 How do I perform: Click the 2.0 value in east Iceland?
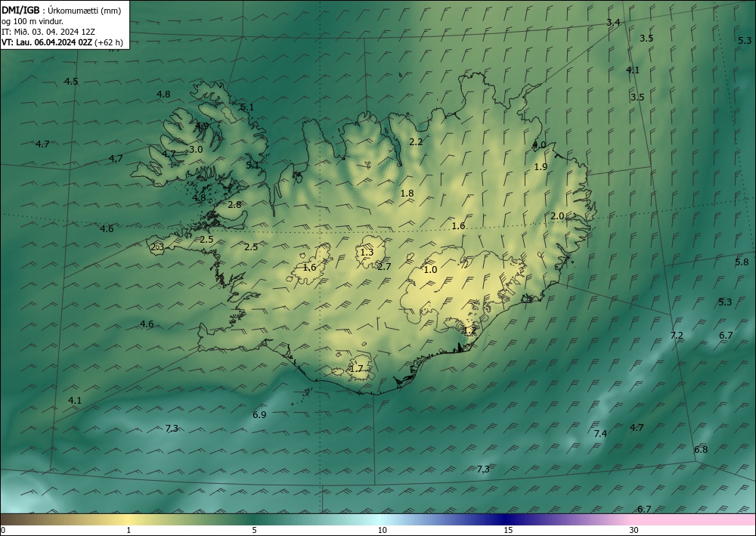click(557, 216)
